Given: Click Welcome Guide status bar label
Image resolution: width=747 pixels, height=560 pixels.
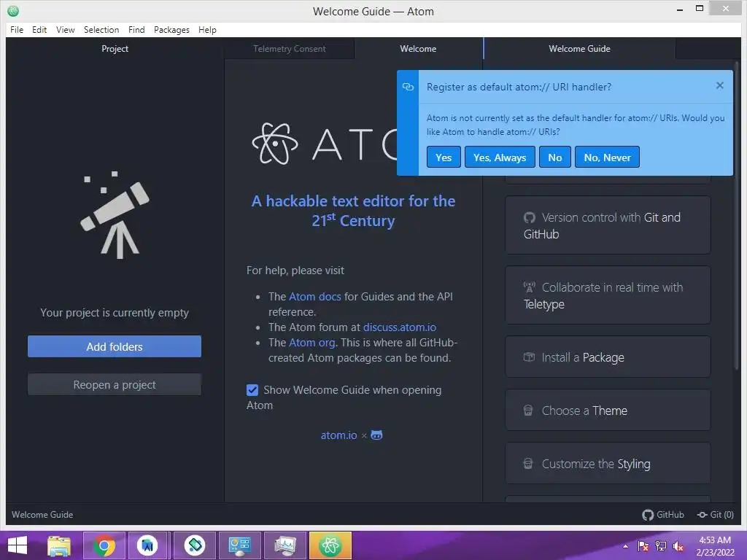Looking at the screenshot, I should [42, 515].
